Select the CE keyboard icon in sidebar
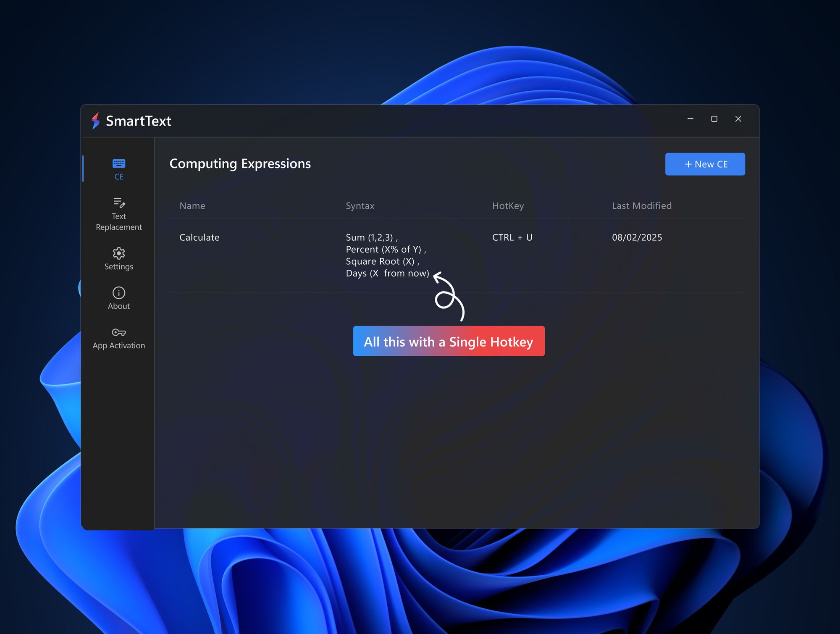Image resolution: width=840 pixels, height=634 pixels. pyautogui.click(x=119, y=164)
